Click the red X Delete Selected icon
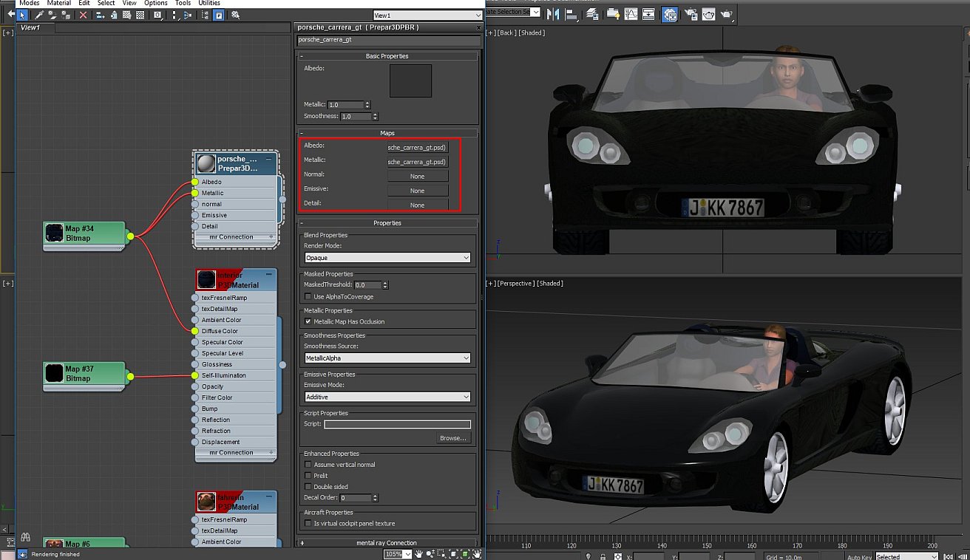This screenshot has width=970, height=560. point(83,15)
